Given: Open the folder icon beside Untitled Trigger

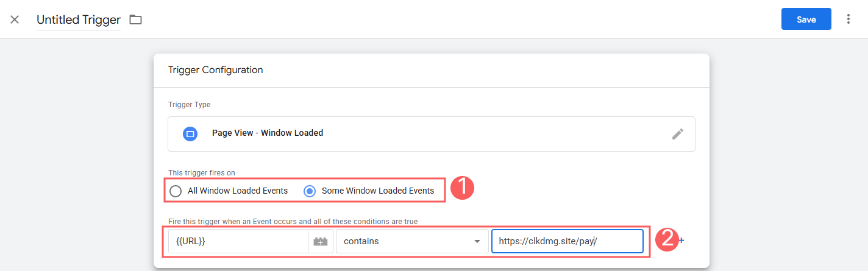Looking at the screenshot, I should click(x=135, y=19).
